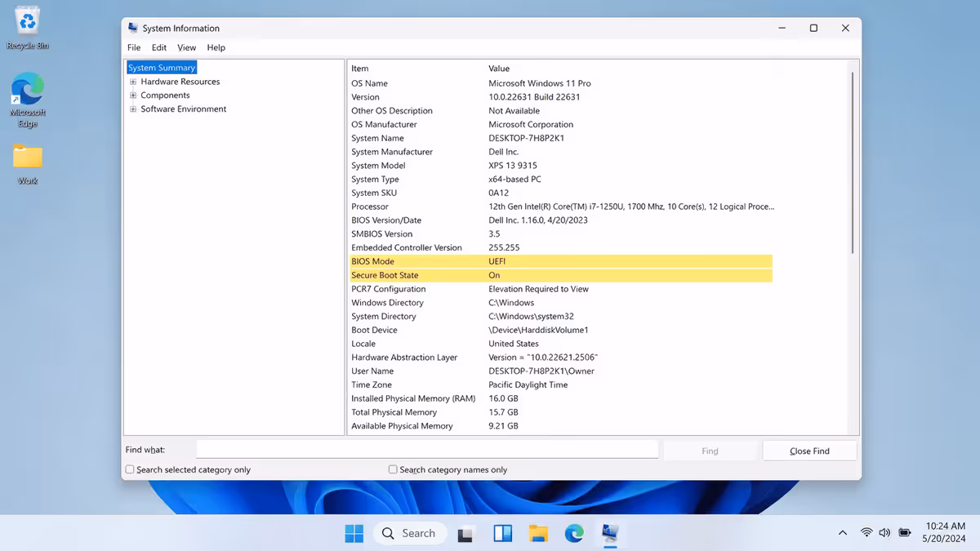Click the System Information title bar icon

[131, 28]
